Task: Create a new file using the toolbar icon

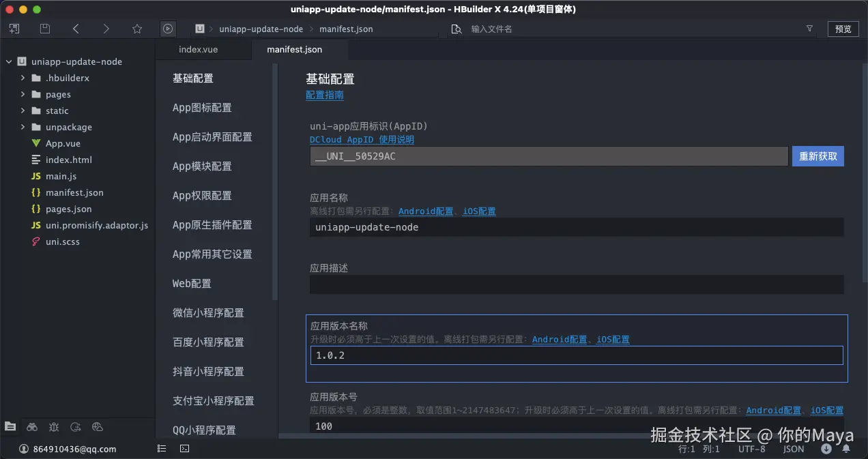Action: [14, 28]
